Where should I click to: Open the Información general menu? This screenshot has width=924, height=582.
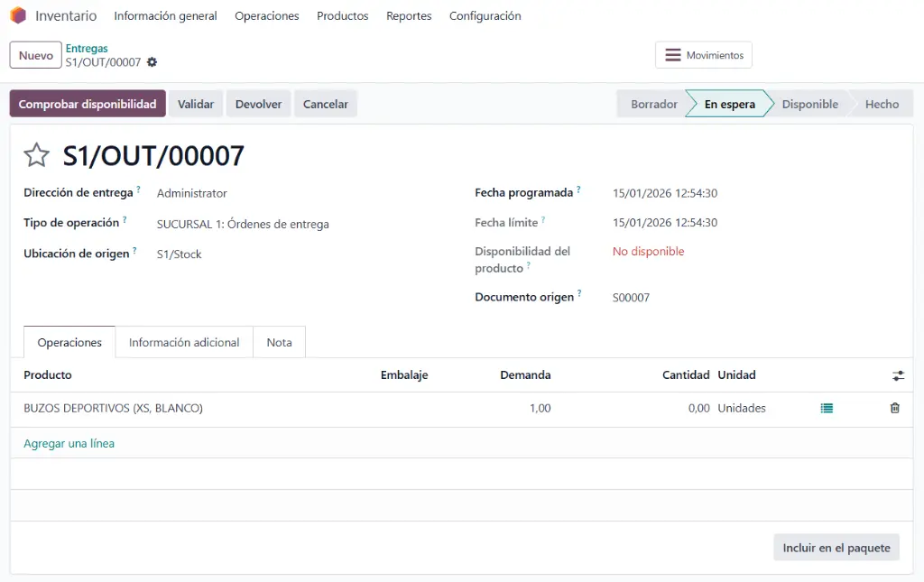[166, 16]
